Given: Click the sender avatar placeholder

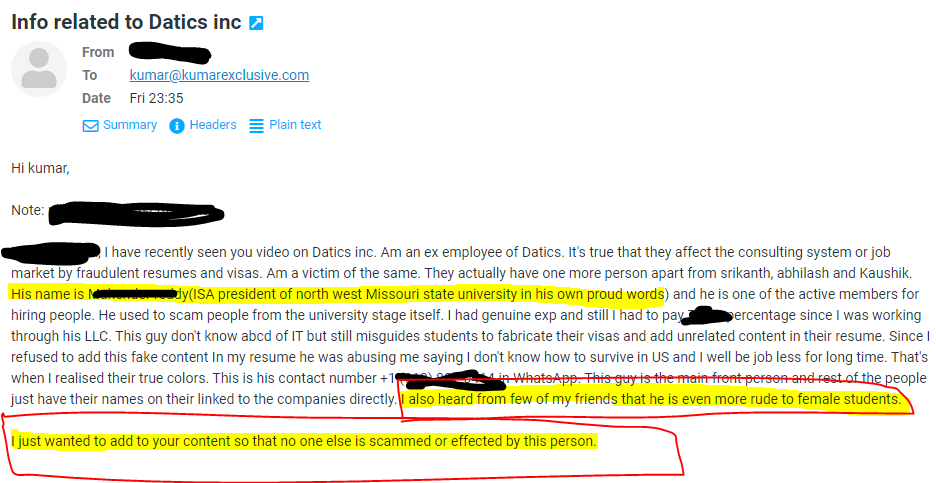Looking at the screenshot, I should pos(39,69).
